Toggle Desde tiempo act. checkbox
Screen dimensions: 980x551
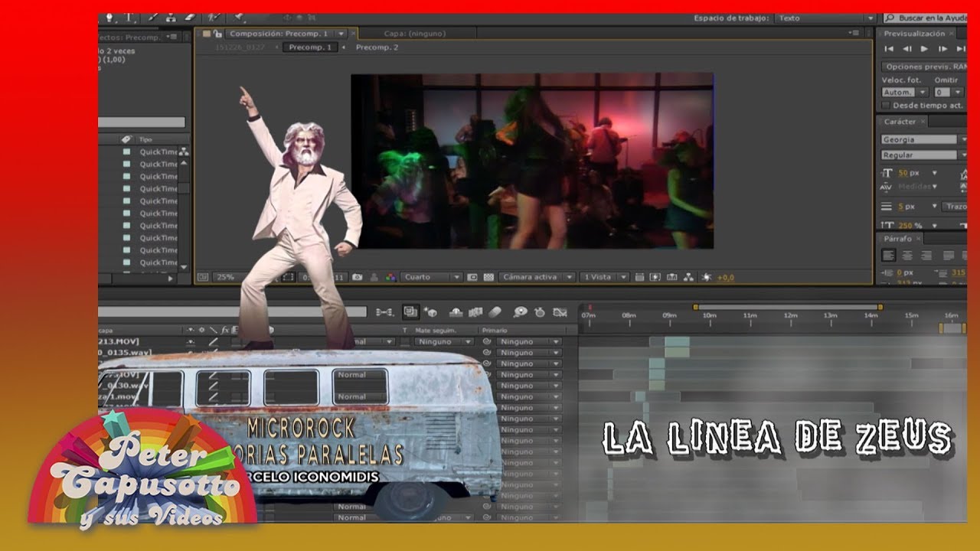point(886,105)
